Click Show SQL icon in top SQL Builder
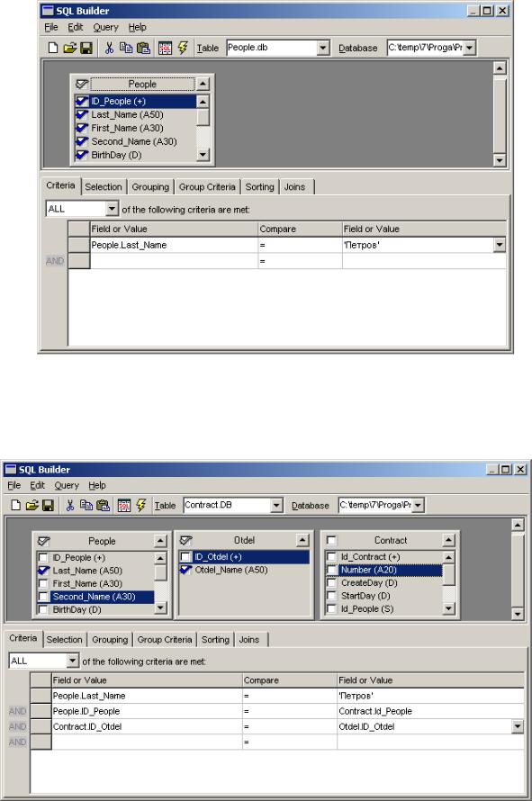 165,48
